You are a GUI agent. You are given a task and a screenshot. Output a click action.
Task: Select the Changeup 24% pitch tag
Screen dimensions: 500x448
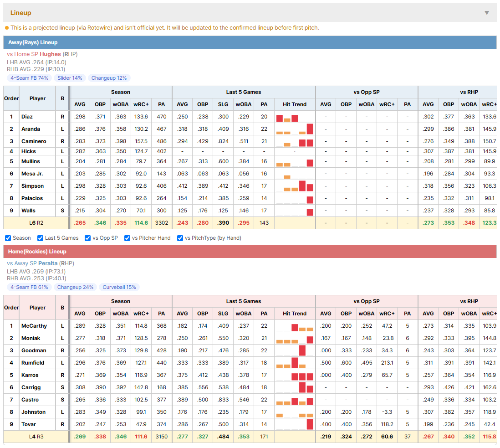(x=75, y=288)
